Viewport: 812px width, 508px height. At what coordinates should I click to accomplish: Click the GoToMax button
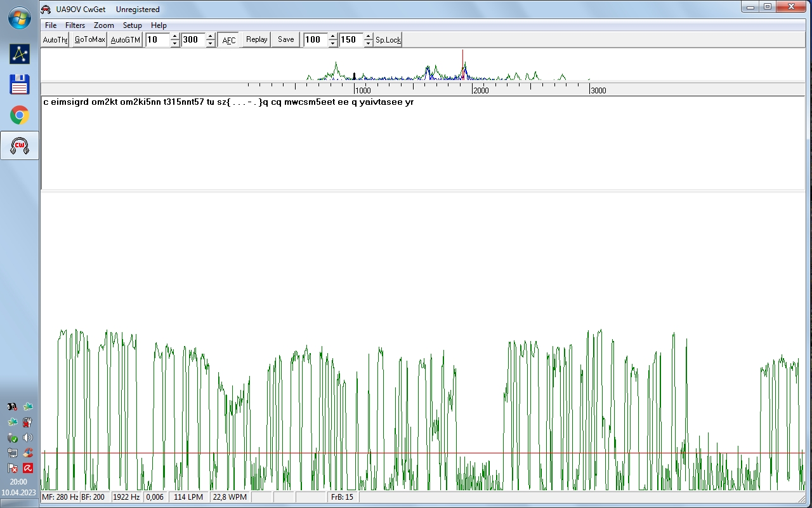point(89,40)
